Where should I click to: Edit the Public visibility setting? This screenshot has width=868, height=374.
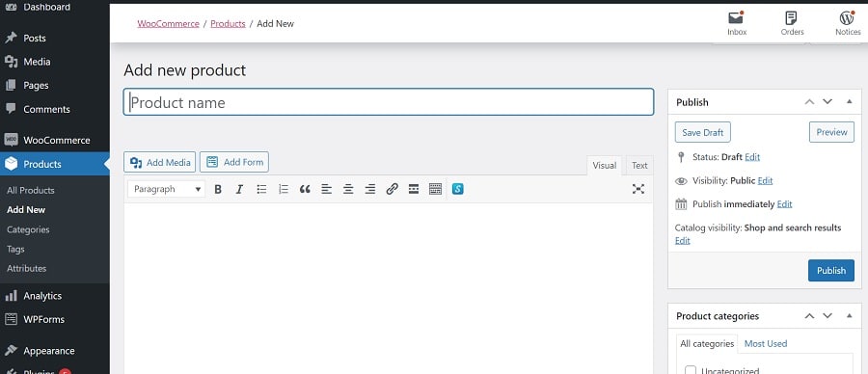[765, 180]
